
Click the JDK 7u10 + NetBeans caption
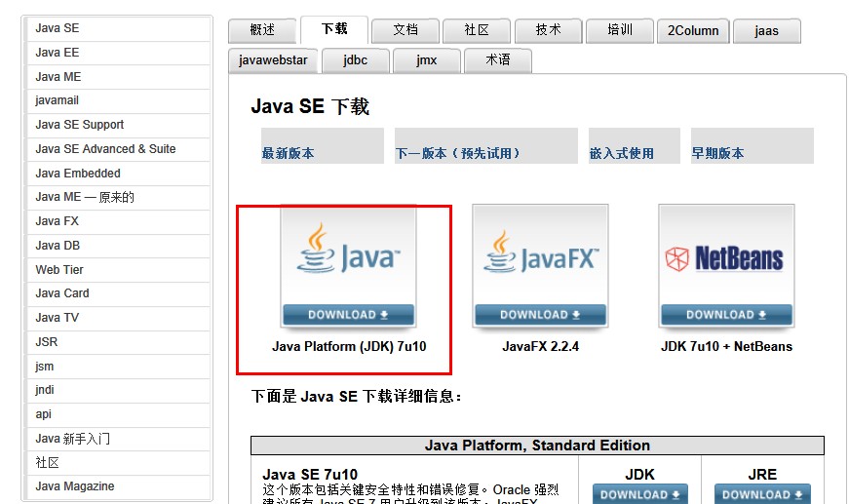pos(726,346)
